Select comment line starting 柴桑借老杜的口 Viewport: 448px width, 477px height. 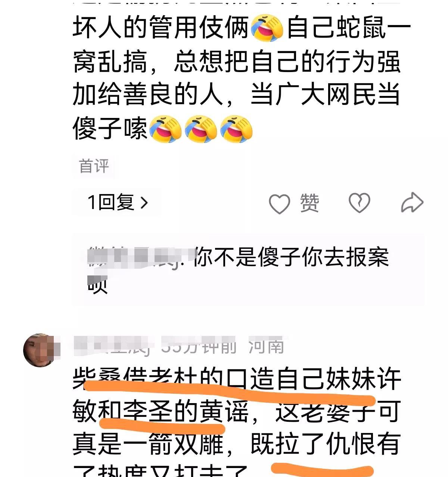(x=237, y=379)
